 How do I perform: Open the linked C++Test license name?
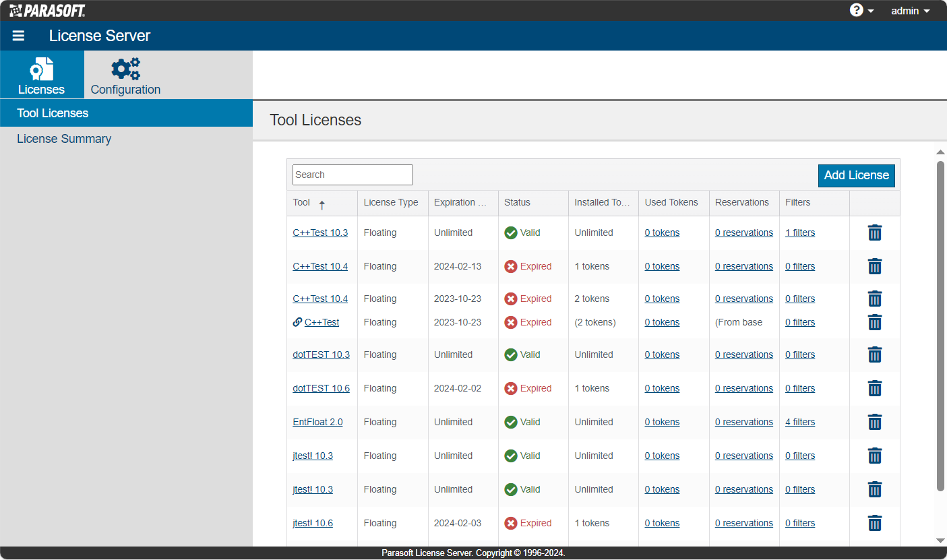click(x=322, y=322)
